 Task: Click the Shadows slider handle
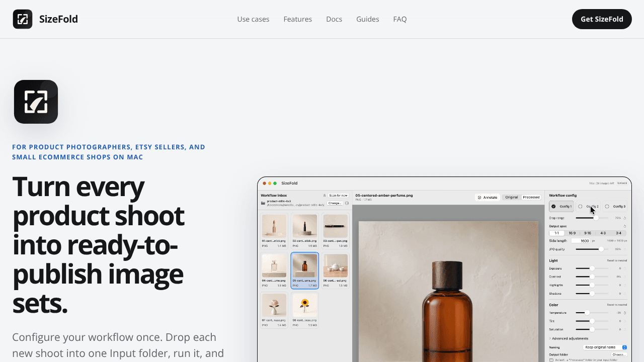coord(592,293)
